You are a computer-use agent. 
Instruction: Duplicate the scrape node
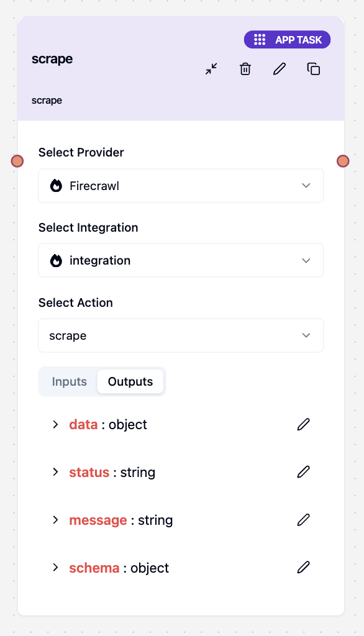tap(313, 69)
